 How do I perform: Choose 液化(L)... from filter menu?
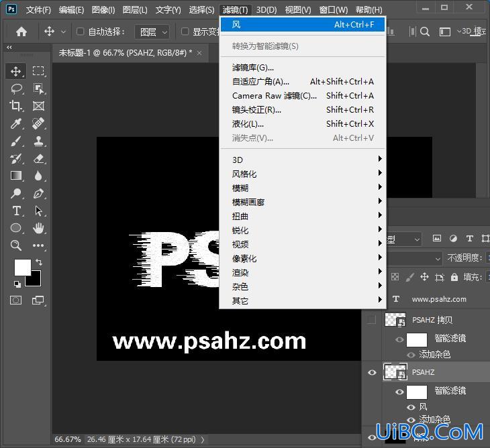(x=303, y=124)
